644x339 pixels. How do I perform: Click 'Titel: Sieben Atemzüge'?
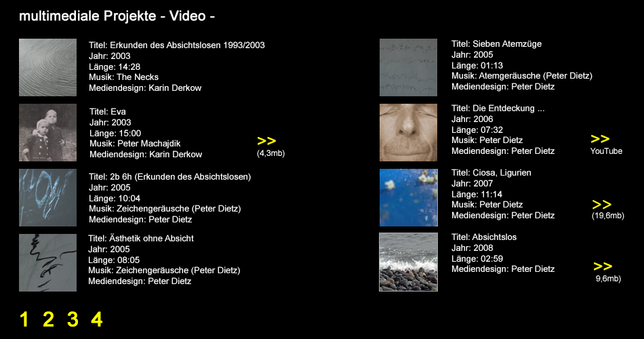click(496, 44)
